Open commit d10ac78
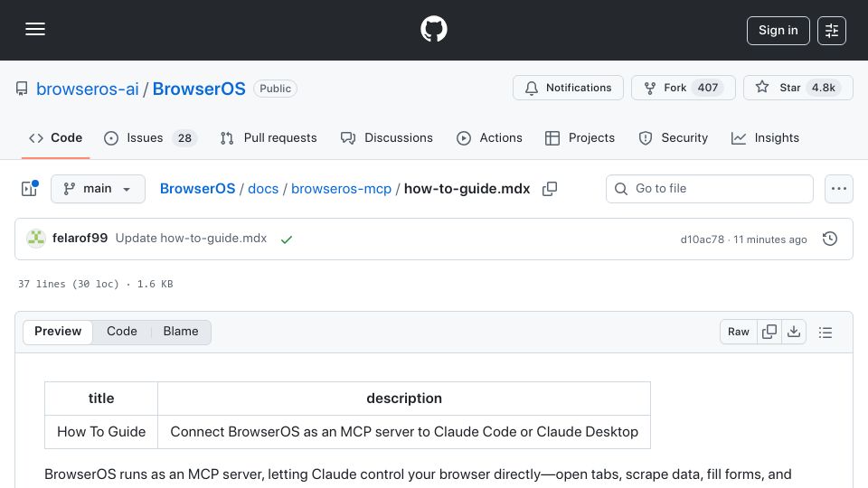 702,239
